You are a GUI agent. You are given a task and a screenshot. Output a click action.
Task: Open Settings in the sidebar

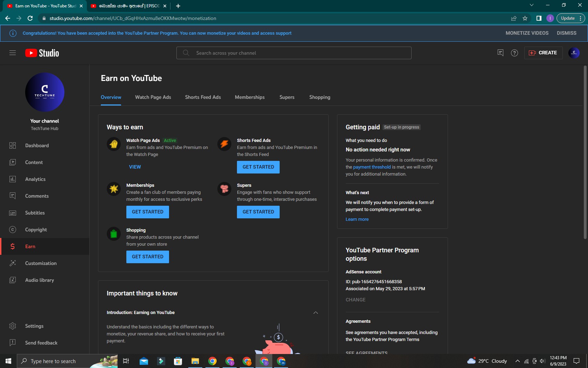coord(34,326)
